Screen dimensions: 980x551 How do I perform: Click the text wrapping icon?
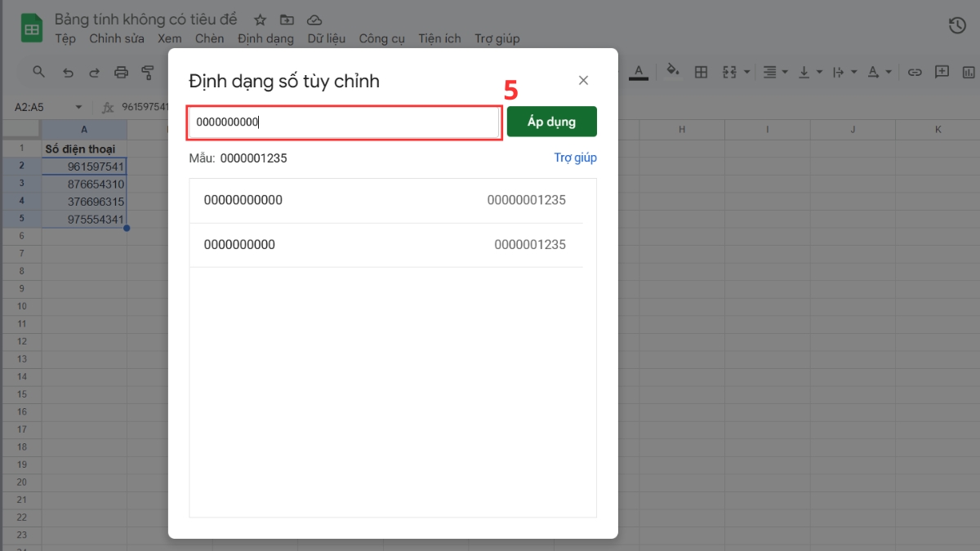[x=838, y=72]
